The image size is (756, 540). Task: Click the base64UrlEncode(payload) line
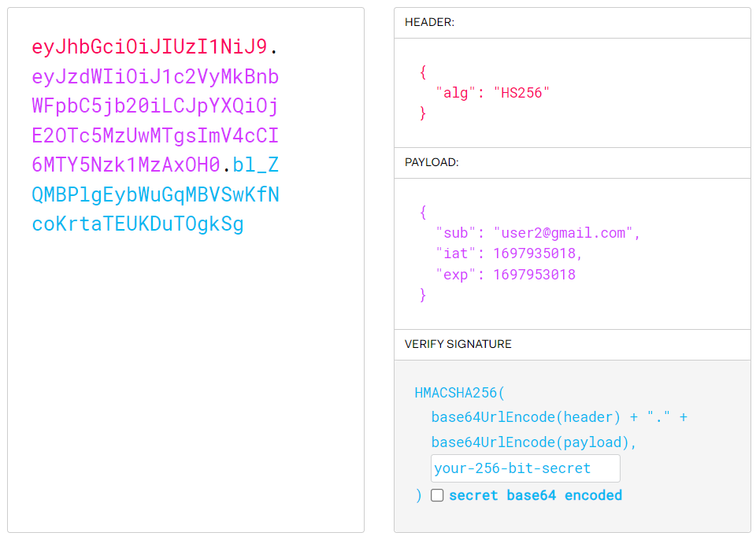tap(534, 442)
